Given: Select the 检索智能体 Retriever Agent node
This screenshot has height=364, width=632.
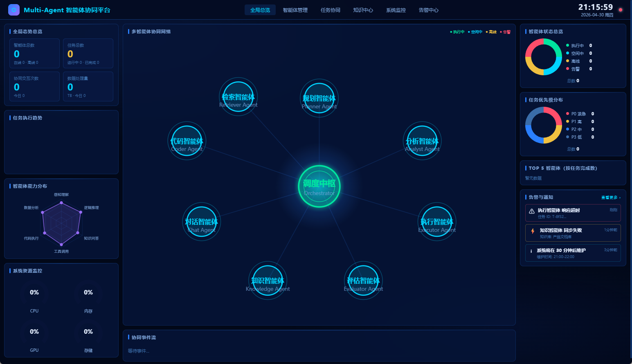Looking at the screenshot, I should (238, 97).
